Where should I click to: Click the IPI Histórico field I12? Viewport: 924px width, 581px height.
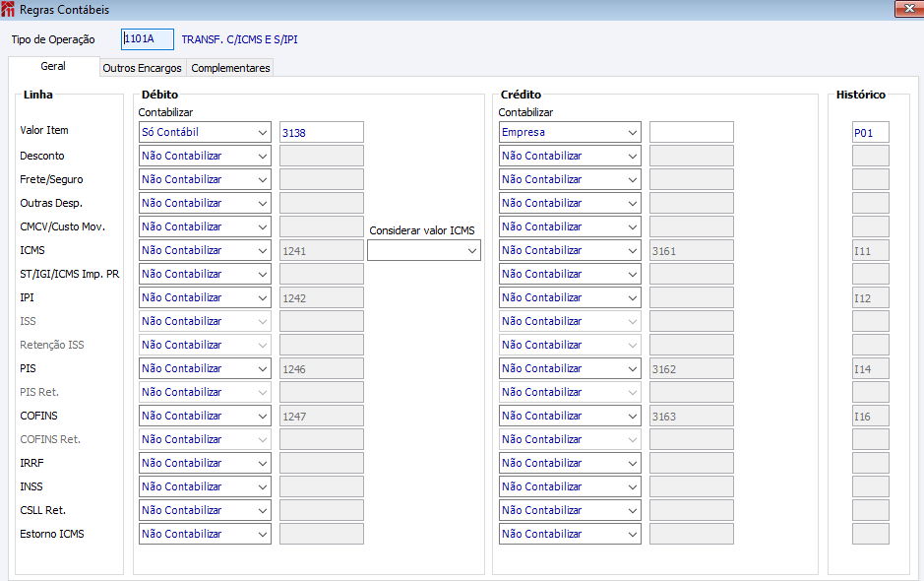[x=871, y=297]
